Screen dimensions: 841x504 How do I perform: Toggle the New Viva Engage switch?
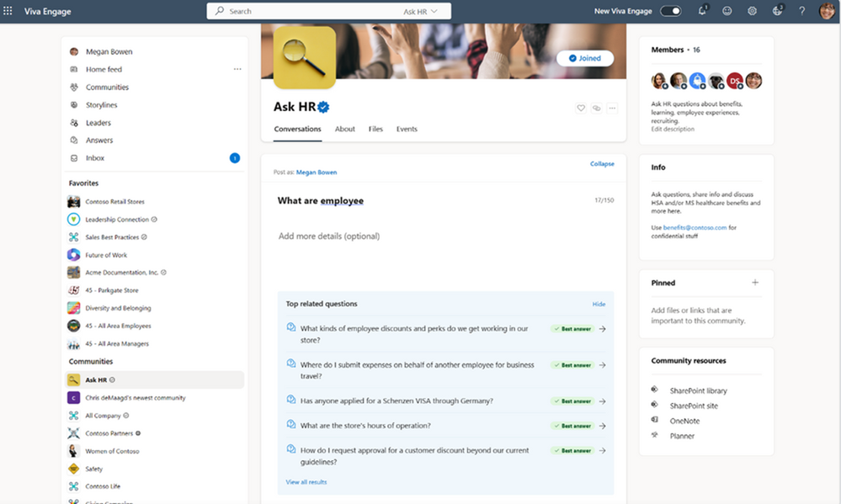pos(670,11)
